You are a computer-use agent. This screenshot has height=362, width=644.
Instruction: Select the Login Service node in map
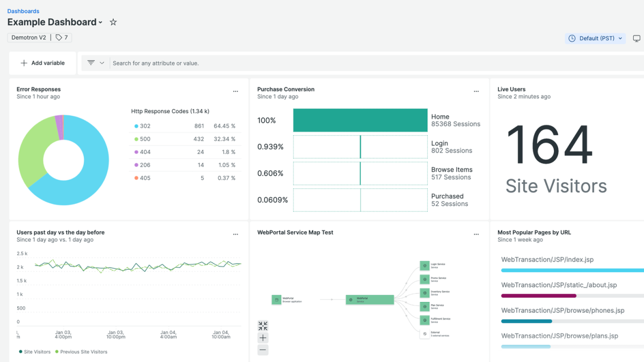(425, 265)
